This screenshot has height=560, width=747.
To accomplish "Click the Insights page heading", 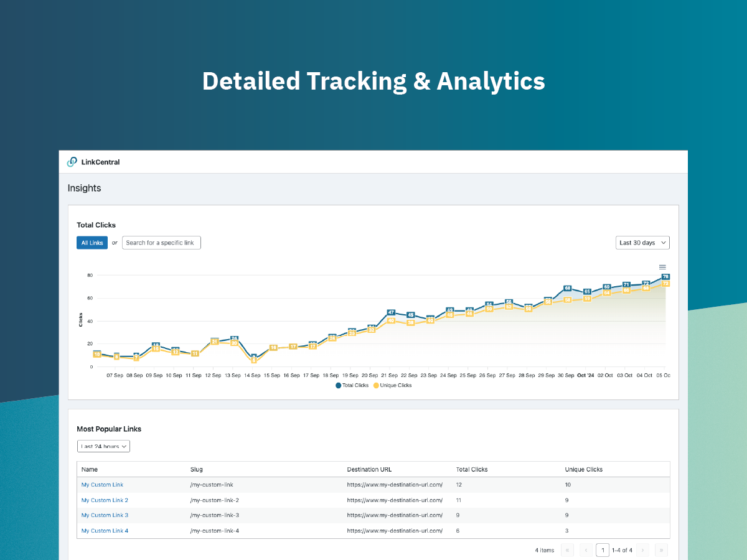I will [84, 188].
